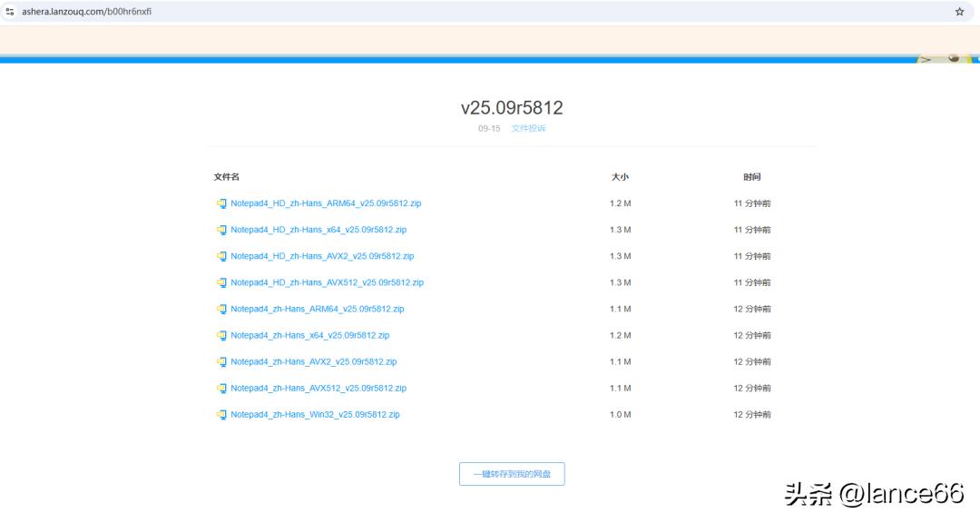Image resolution: width=980 pixels, height=523 pixels.
Task: Click 一键转存到我的网盘 button
Action: [512, 474]
